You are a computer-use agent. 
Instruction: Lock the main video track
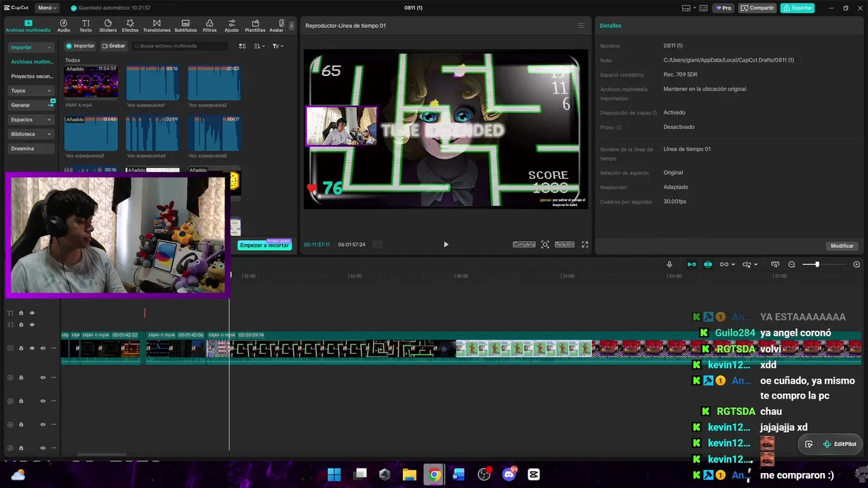(x=21, y=348)
